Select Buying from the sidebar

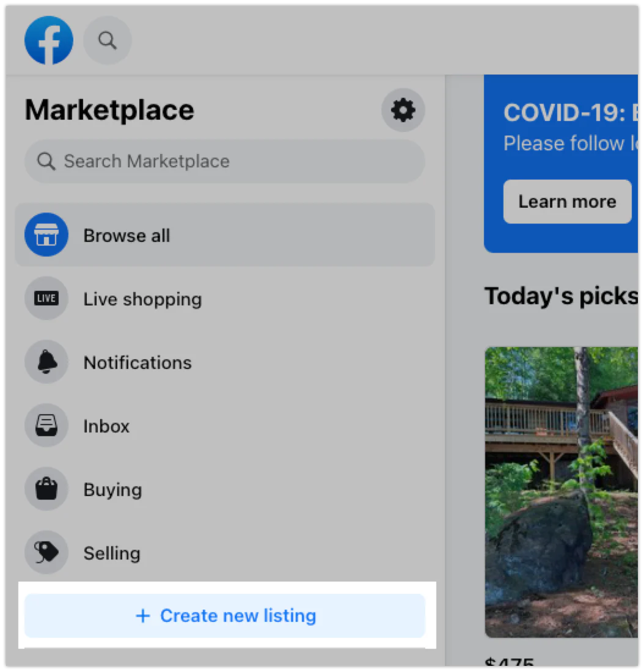click(225, 489)
